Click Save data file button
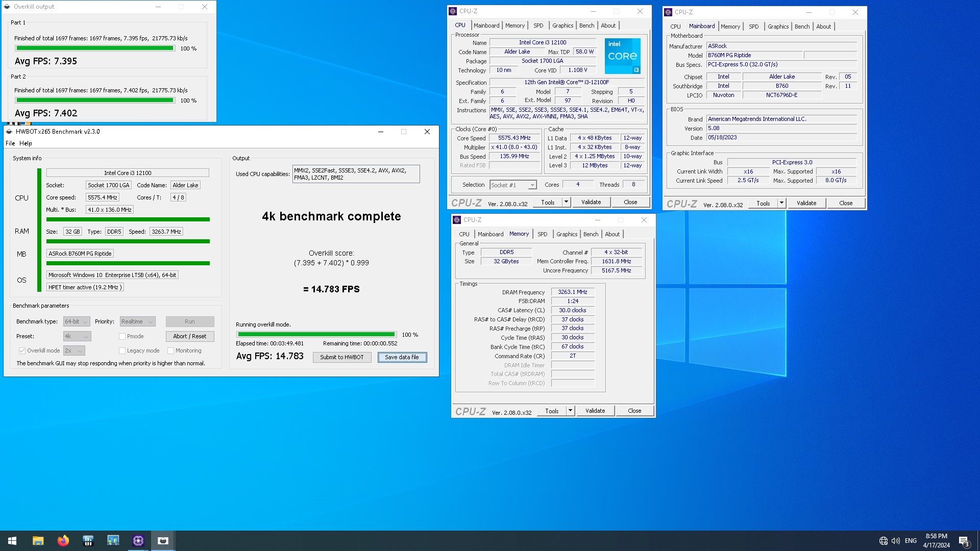 [x=402, y=357]
